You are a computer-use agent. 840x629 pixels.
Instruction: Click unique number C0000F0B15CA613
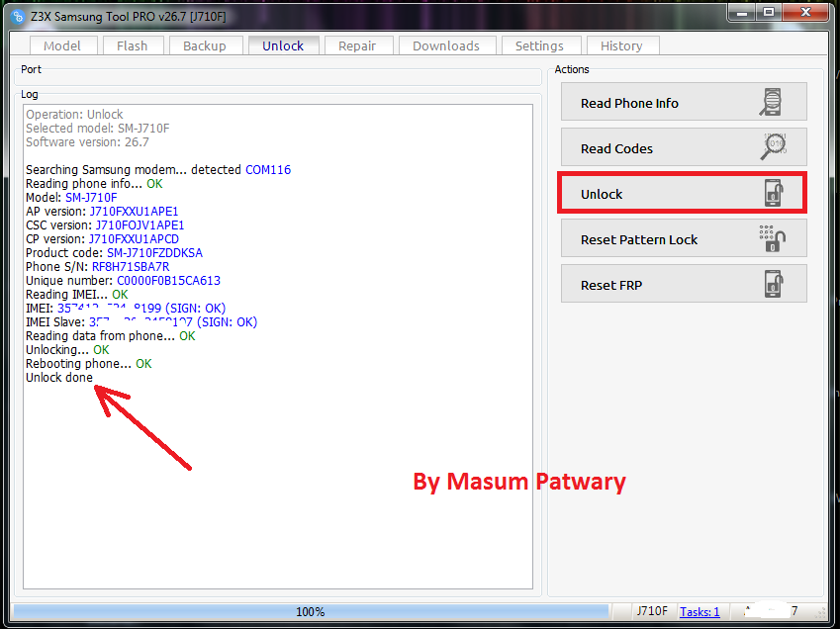point(169,281)
